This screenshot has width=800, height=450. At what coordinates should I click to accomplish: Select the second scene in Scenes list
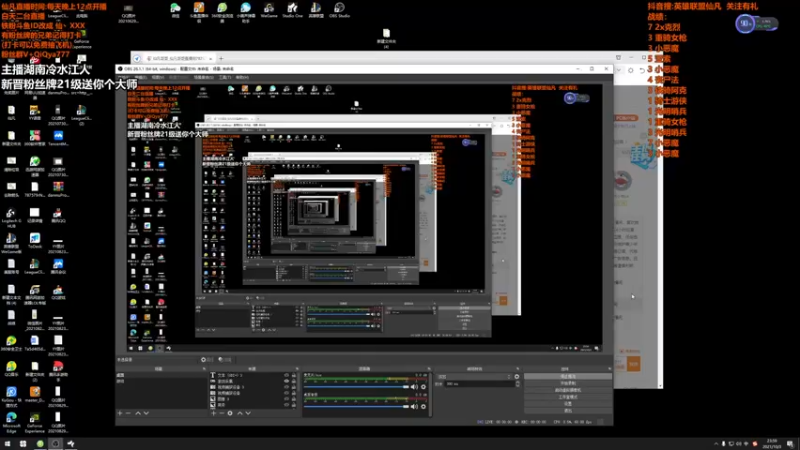[x=161, y=381]
